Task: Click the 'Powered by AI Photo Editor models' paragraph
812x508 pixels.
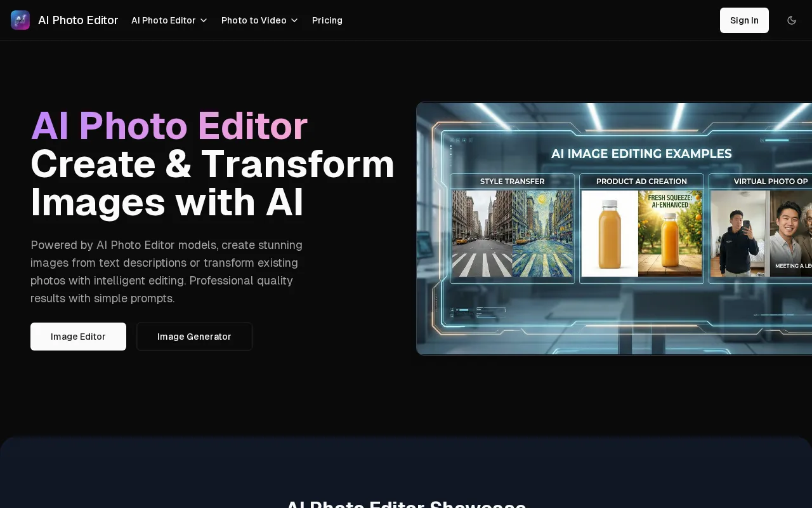Action: (x=167, y=271)
